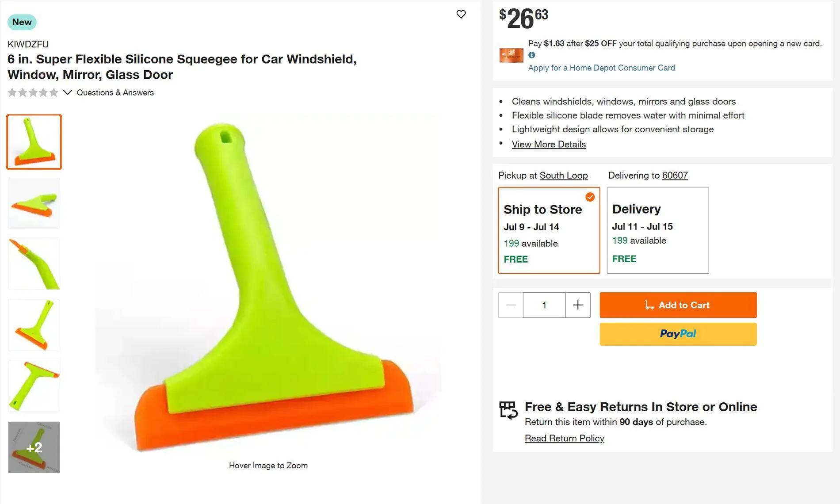840x504 pixels.
Task: Click the Add to Cart button
Action: point(678,305)
